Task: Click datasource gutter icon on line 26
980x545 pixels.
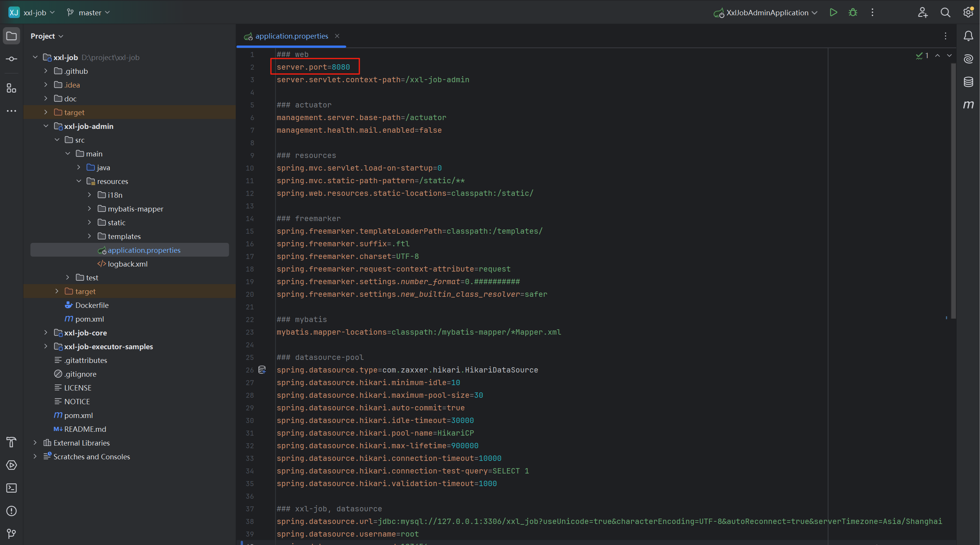Action: pyautogui.click(x=262, y=370)
